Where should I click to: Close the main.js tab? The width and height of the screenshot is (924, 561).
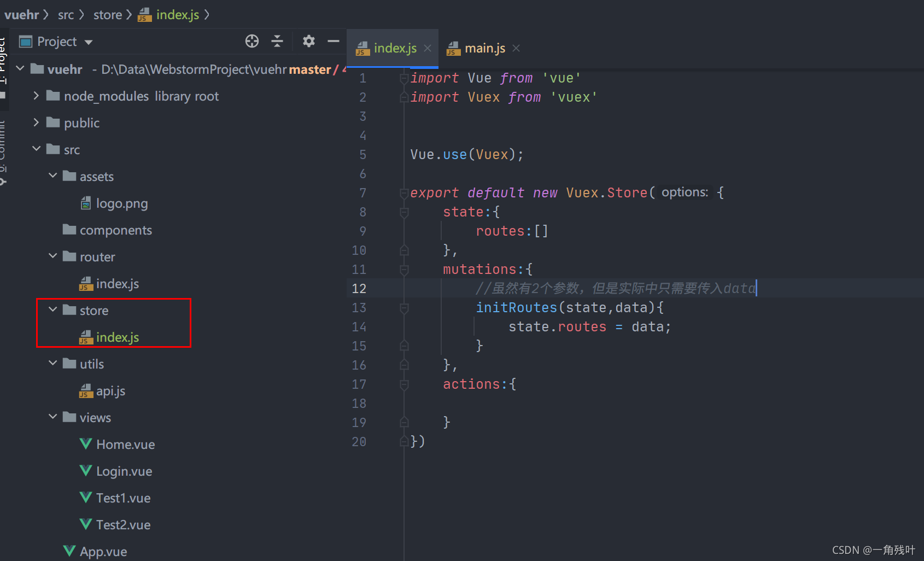[516, 48]
